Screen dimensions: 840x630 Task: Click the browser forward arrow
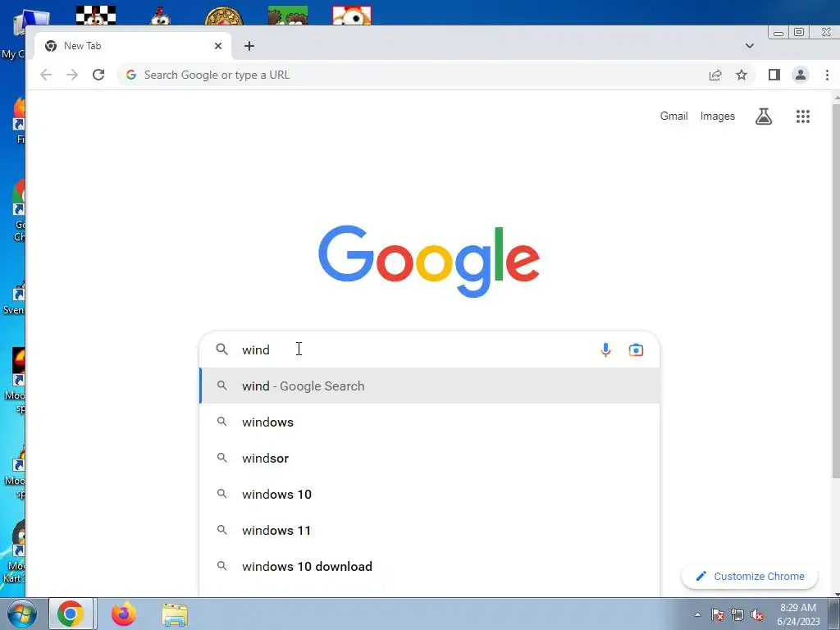click(72, 75)
